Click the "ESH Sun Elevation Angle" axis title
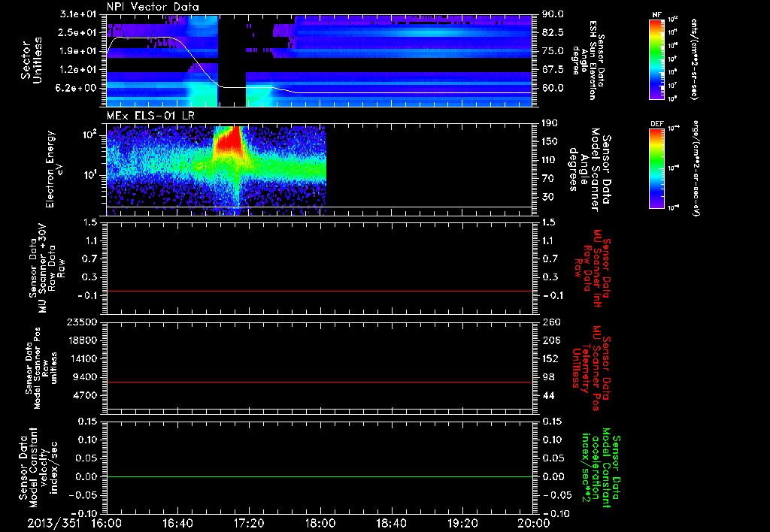This screenshot has width=770, height=532. pos(589,60)
